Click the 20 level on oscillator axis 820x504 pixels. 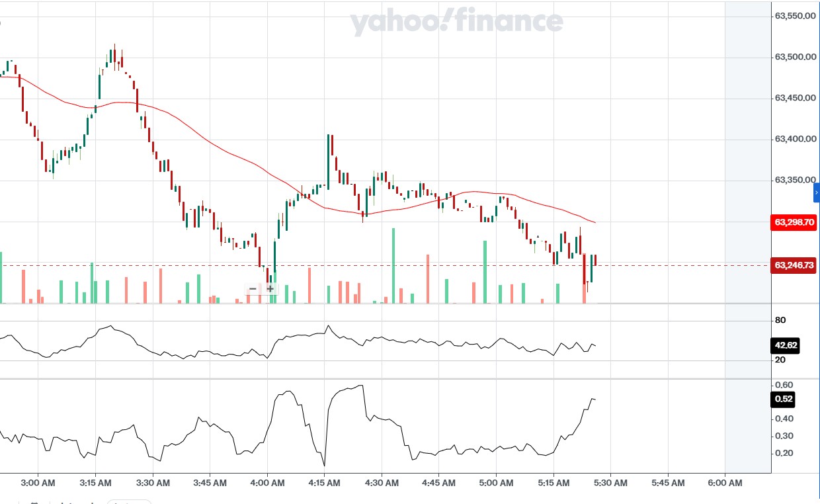[x=780, y=360]
